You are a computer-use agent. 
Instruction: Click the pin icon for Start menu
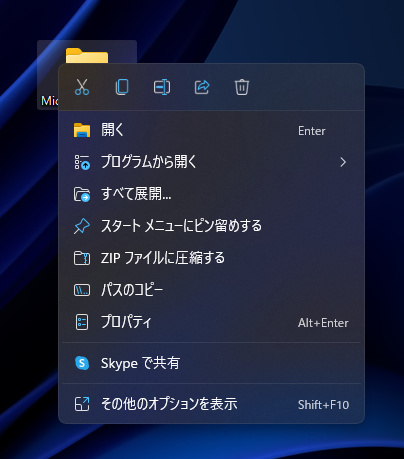[x=82, y=226]
